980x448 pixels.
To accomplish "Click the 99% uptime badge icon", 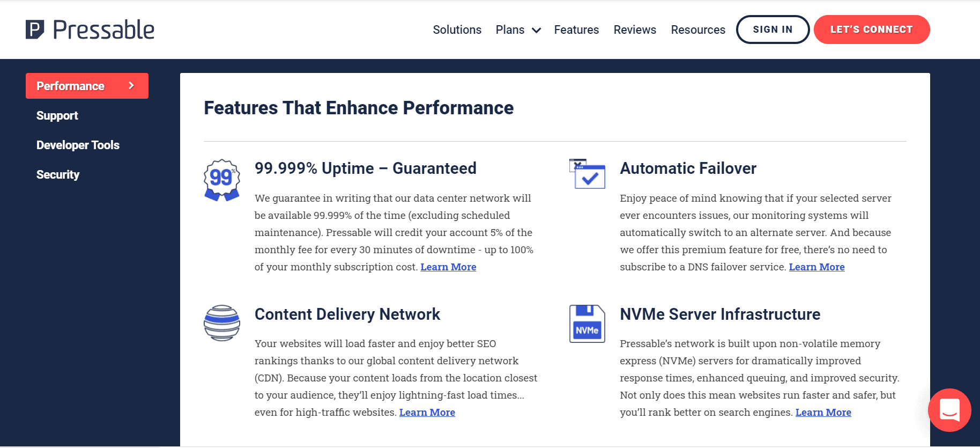I will pyautogui.click(x=221, y=180).
